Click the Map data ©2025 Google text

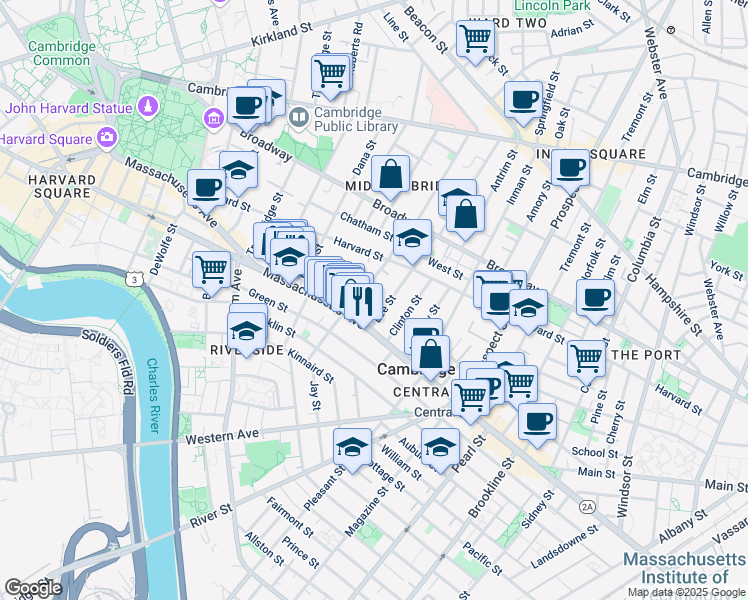(x=686, y=593)
